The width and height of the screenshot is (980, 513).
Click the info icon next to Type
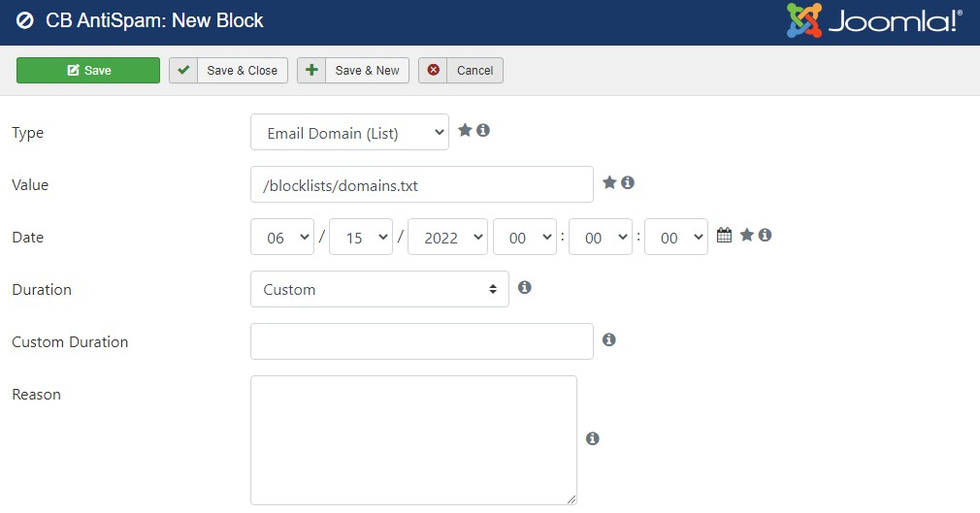483,130
